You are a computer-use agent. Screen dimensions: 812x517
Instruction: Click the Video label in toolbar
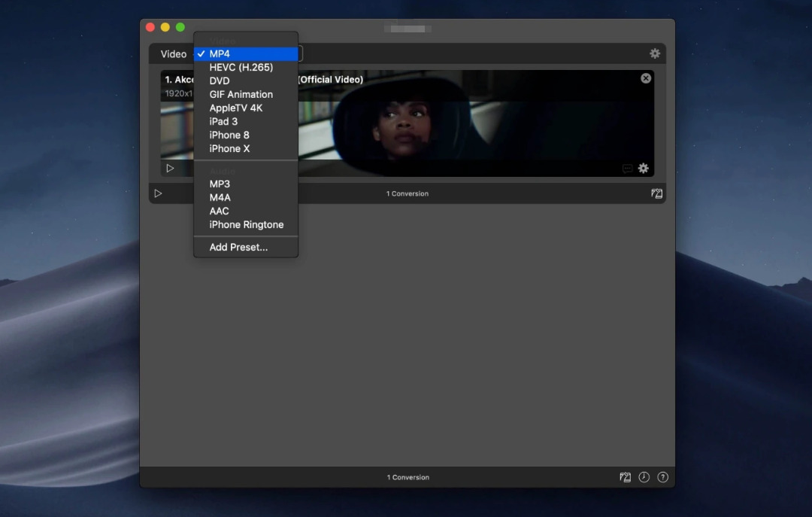174,54
